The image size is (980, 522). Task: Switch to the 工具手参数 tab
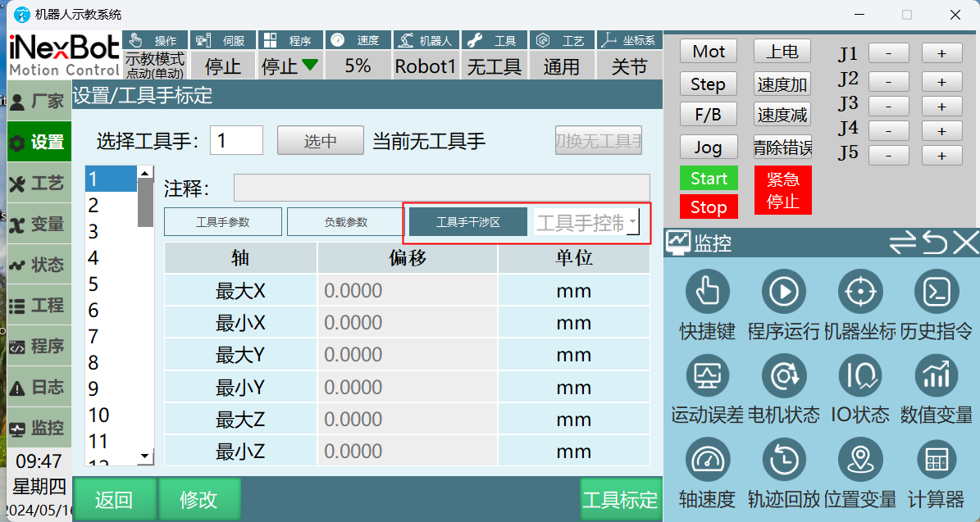(222, 222)
